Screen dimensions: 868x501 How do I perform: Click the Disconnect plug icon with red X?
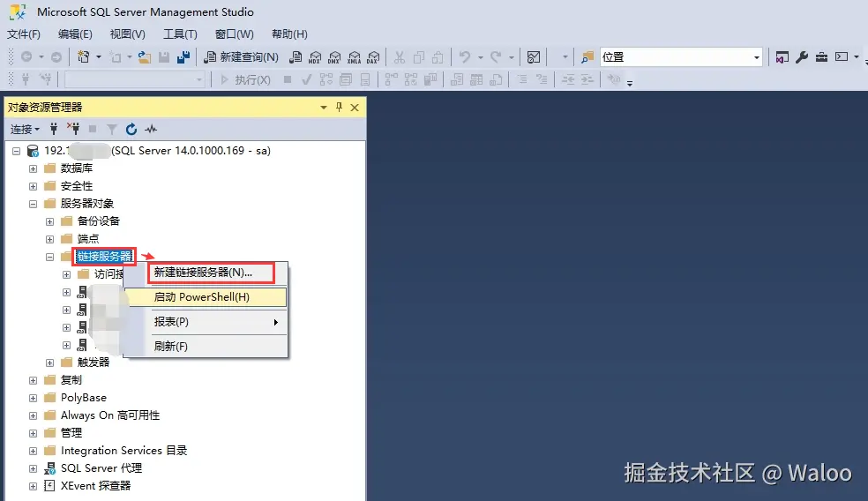(73, 129)
